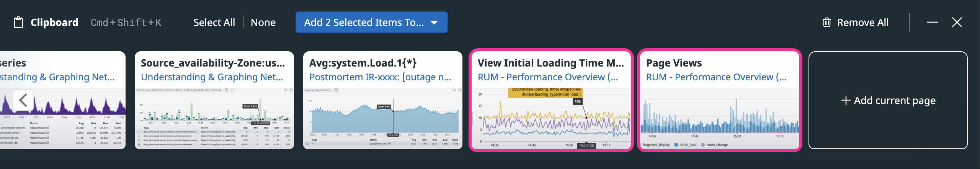Select the Avg:system.Load.1{*} card title
Screen dimensions: 980x169
(363, 63)
